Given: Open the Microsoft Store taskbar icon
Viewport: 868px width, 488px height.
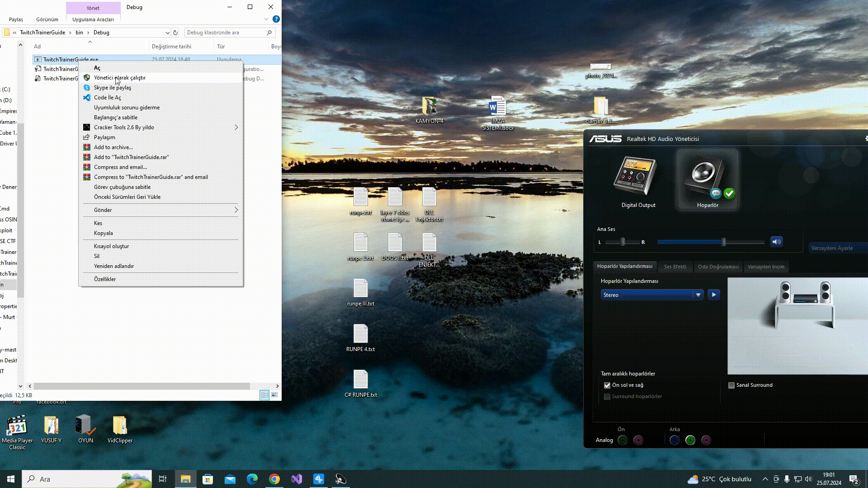Looking at the screenshot, I should point(208,479).
